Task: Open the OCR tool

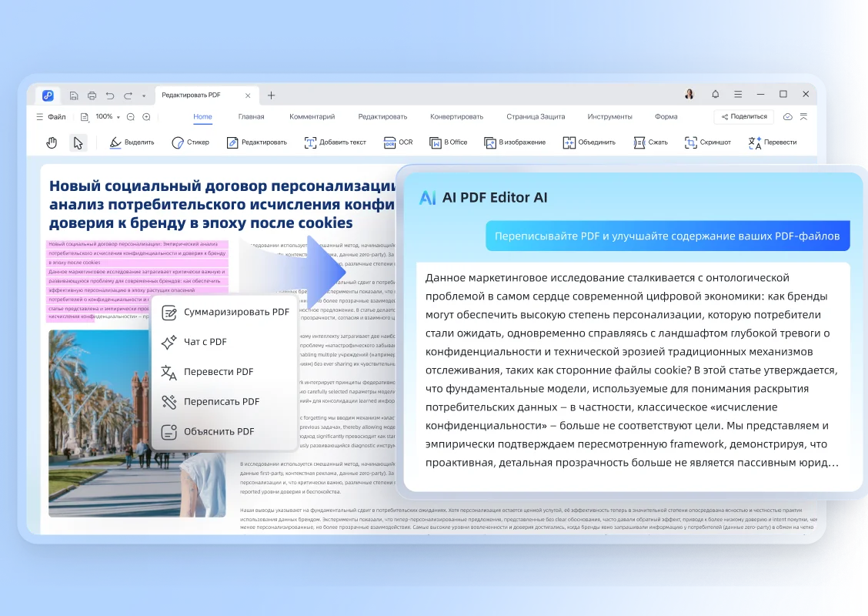Action: point(398,142)
